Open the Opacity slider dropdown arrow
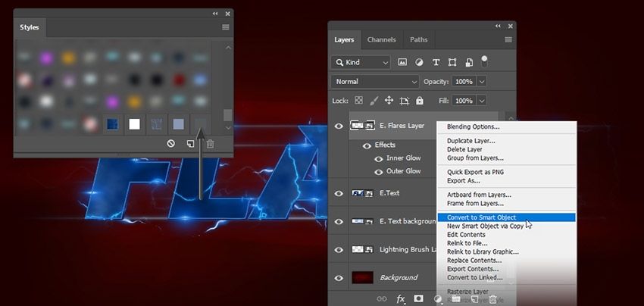This screenshot has height=306, width=644. point(482,82)
